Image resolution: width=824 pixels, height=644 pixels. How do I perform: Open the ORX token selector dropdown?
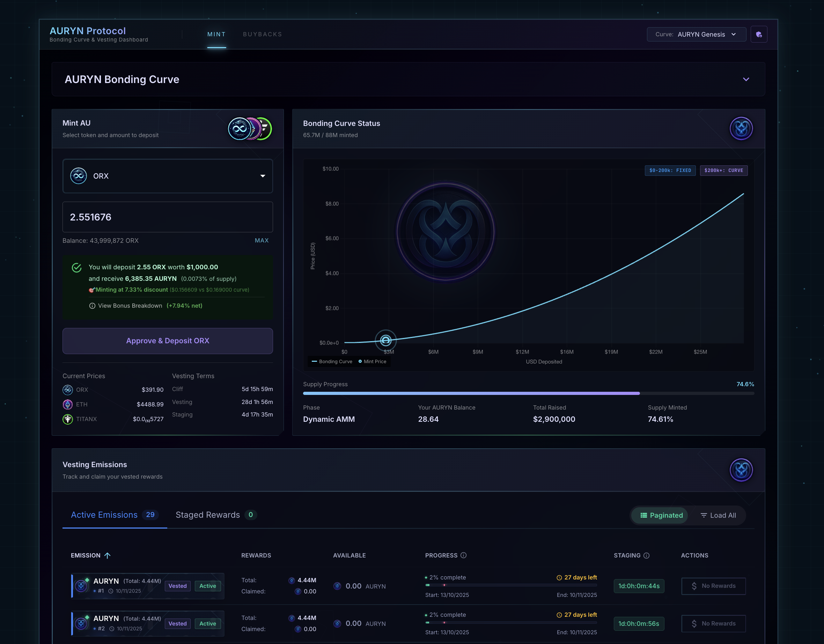168,176
